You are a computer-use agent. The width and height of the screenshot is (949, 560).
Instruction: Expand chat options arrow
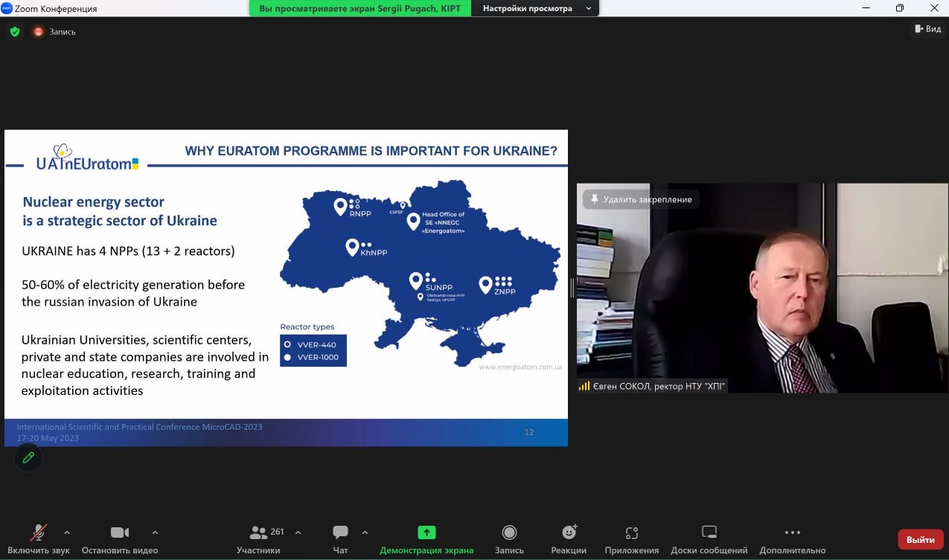[365, 532]
